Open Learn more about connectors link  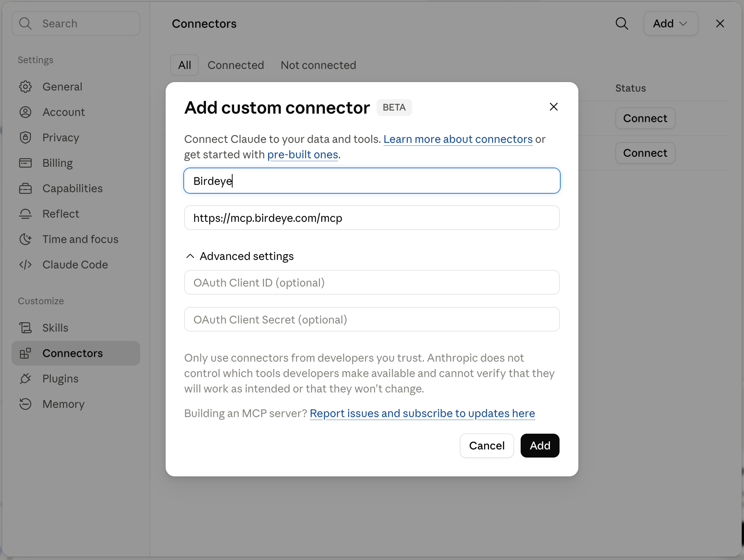pyautogui.click(x=458, y=139)
